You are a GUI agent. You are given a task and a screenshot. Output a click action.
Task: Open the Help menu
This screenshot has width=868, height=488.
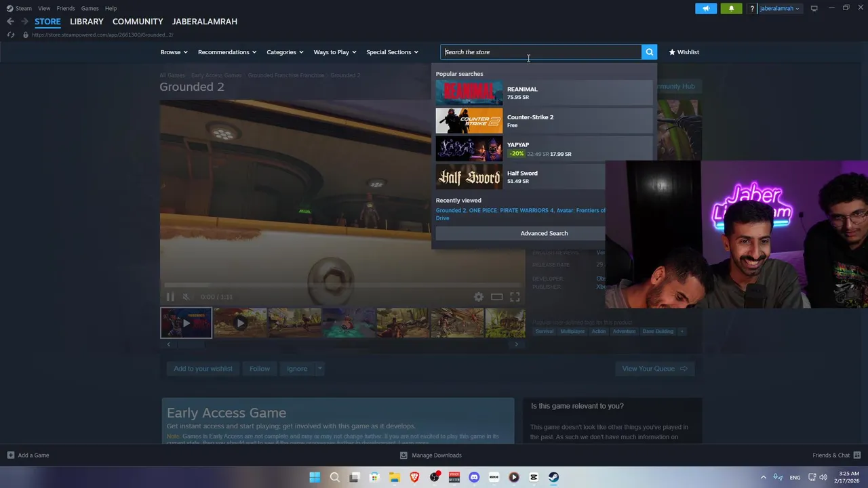click(111, 8)
